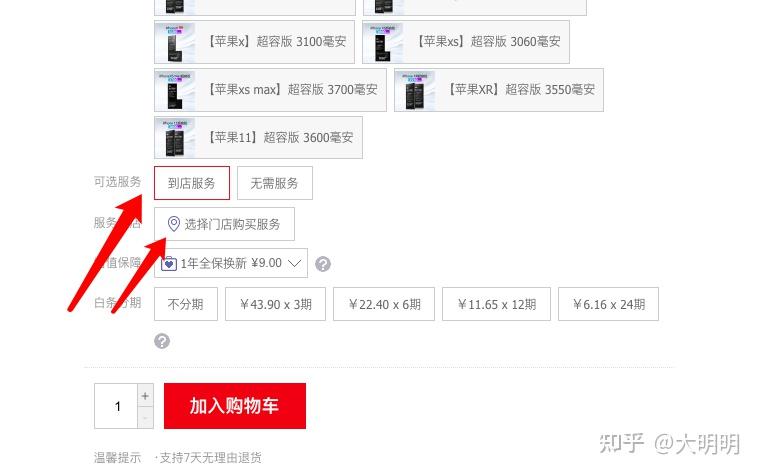Open 选择门店购买服务 store selector
Image resolution: width=759 pixels, height=475 pixels.
224,224
